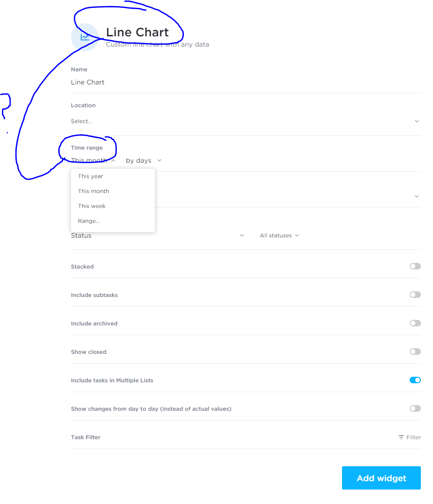433x504 pixels.
Task: Choose 'This year' from time range menu
Action: [91, 176]
